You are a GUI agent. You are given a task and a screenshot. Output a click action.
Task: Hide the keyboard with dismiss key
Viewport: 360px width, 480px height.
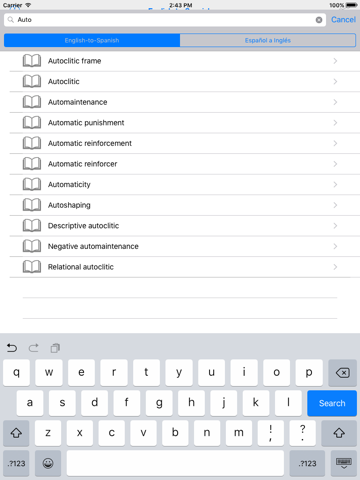pyautogui.click(x=343, y=463)
